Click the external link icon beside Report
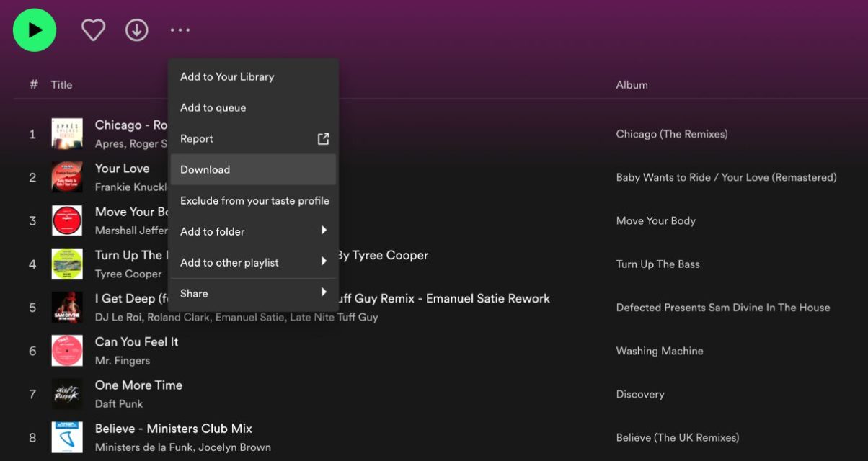The height and width of the screenshot is (461, 868). point(323,139)
